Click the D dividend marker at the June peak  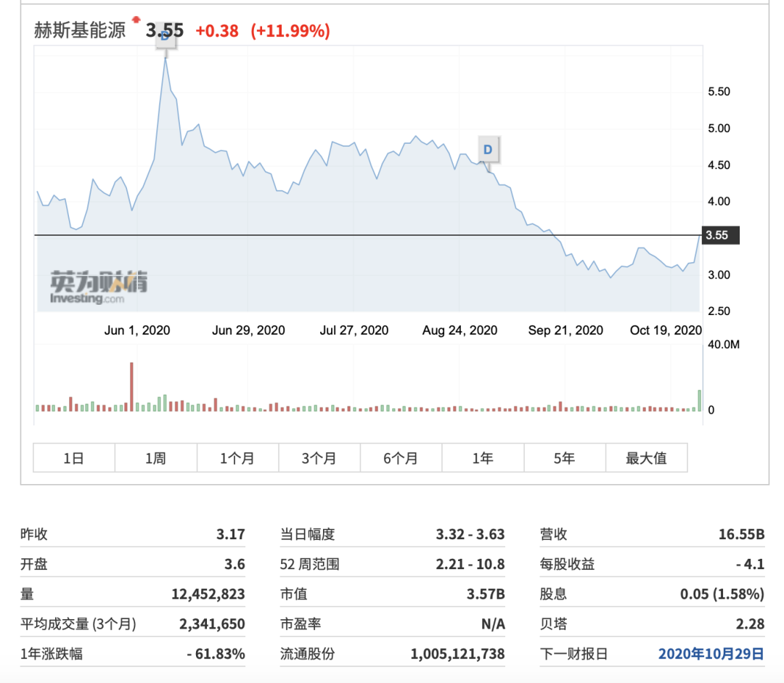[166, 41]
